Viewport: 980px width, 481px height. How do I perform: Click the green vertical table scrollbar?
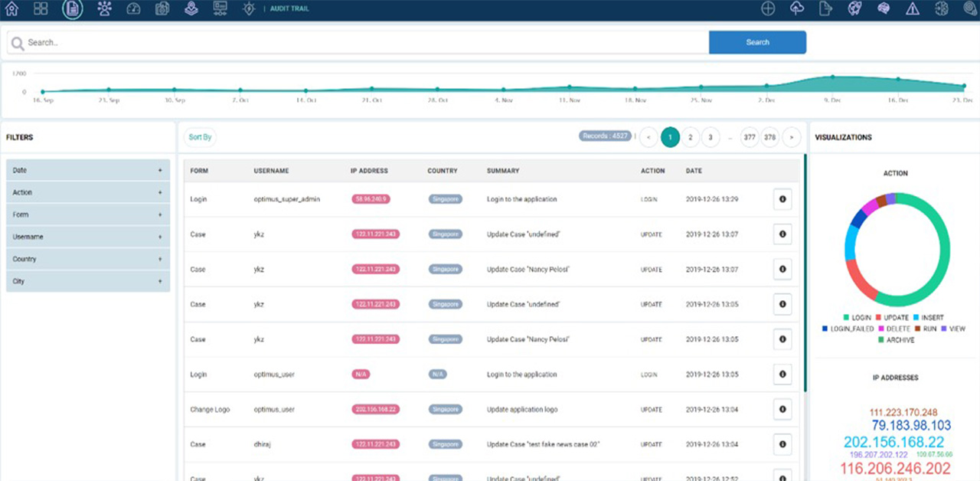pos(805,272)
